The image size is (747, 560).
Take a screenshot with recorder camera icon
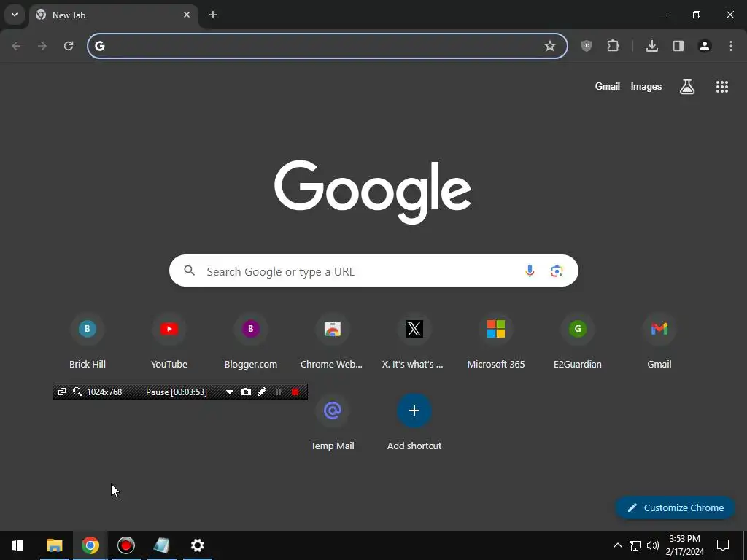[x=246, y=392]
